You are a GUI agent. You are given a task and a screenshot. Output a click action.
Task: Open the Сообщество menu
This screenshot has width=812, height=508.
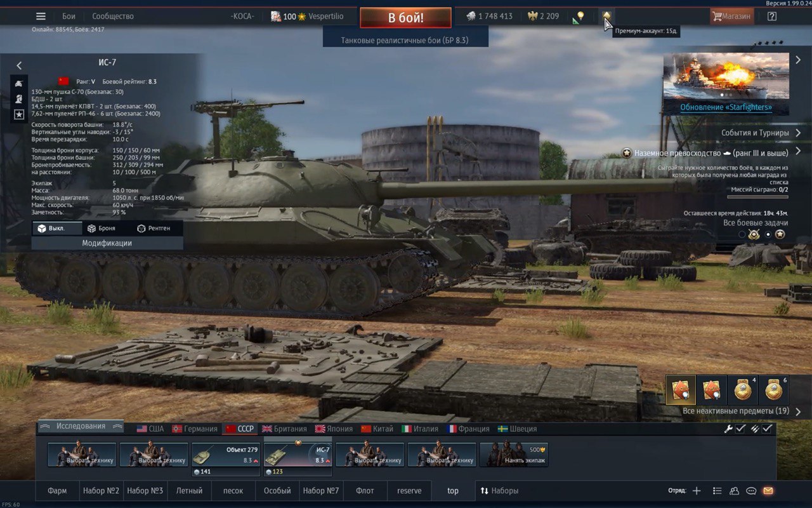(x=113, y=17)
